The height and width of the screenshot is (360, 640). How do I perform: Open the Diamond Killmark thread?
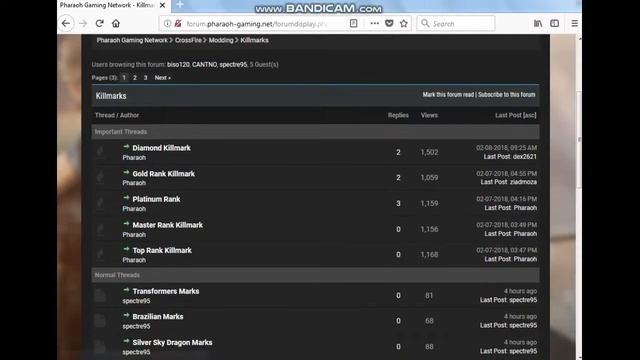pyautogui.click(x=162, y=148)
